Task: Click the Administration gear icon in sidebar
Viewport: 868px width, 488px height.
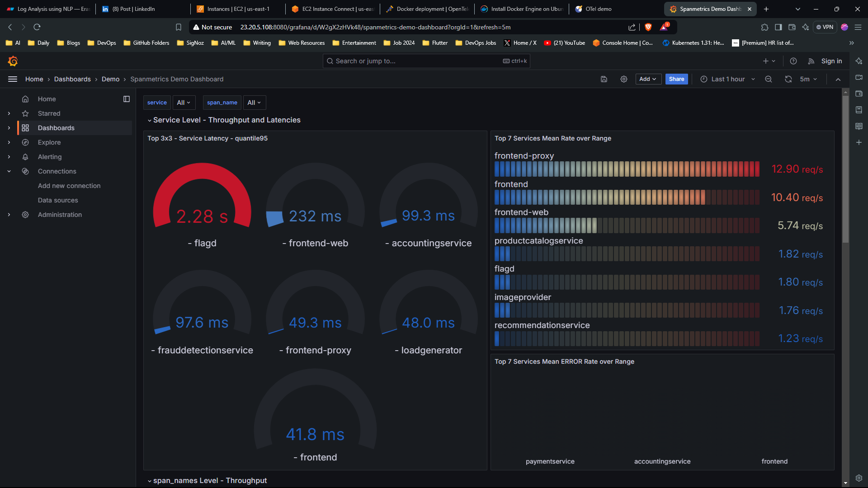Action: (x=25, y=215)
